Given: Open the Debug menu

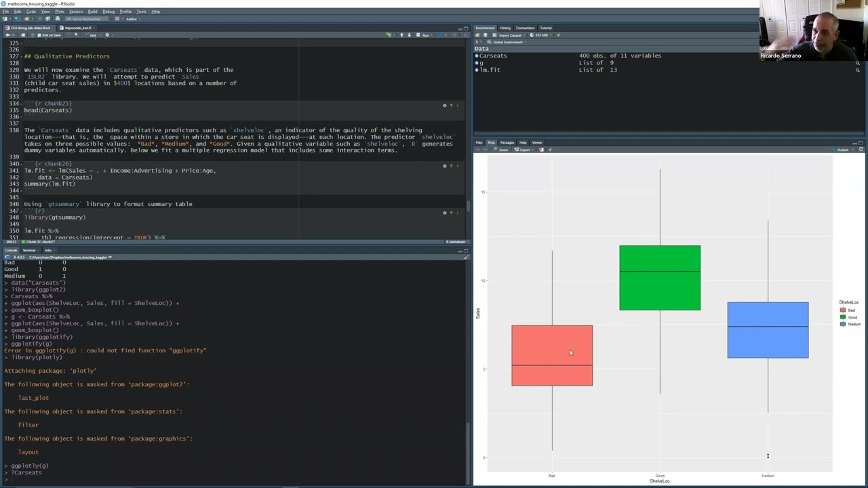Looking at the screenshot, I should (108, 12).
